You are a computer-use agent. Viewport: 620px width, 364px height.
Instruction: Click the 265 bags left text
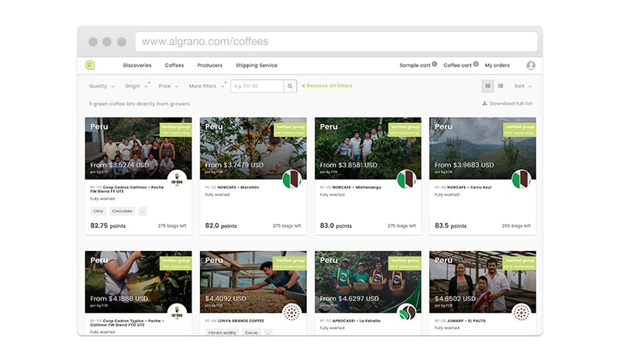[516, 225]
